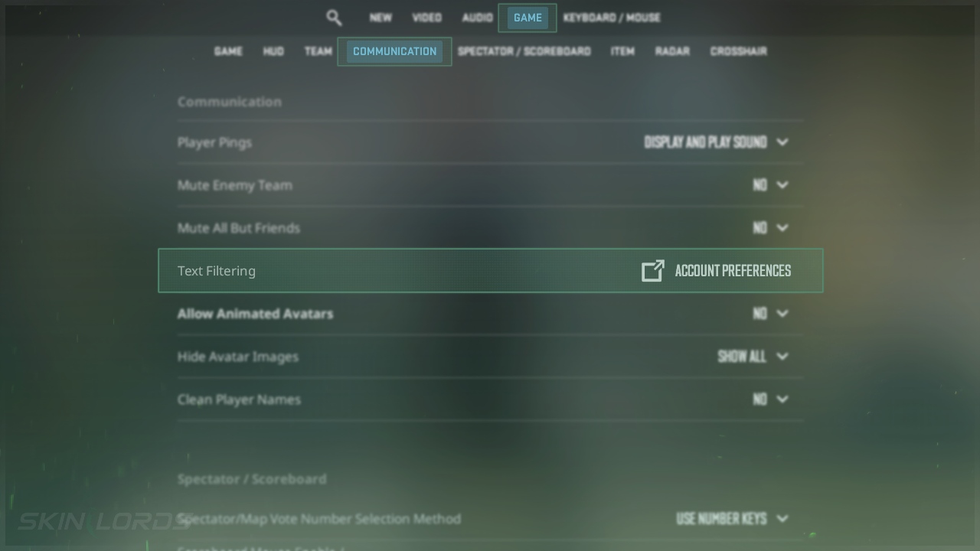
Task: Click the Mute All But Friends label
Action: tap(238, 228)
